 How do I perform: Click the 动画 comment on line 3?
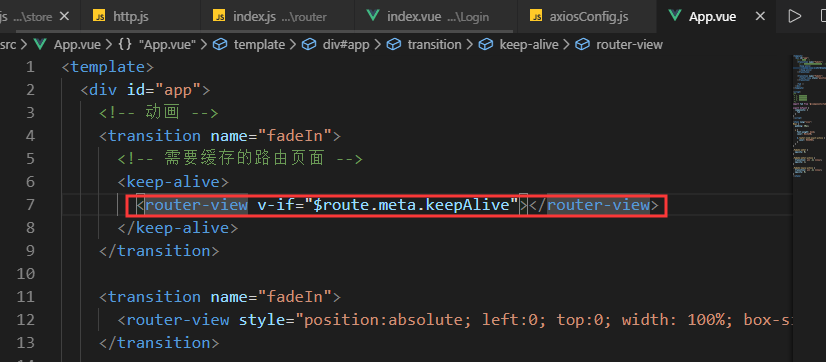tap(159, 113)
